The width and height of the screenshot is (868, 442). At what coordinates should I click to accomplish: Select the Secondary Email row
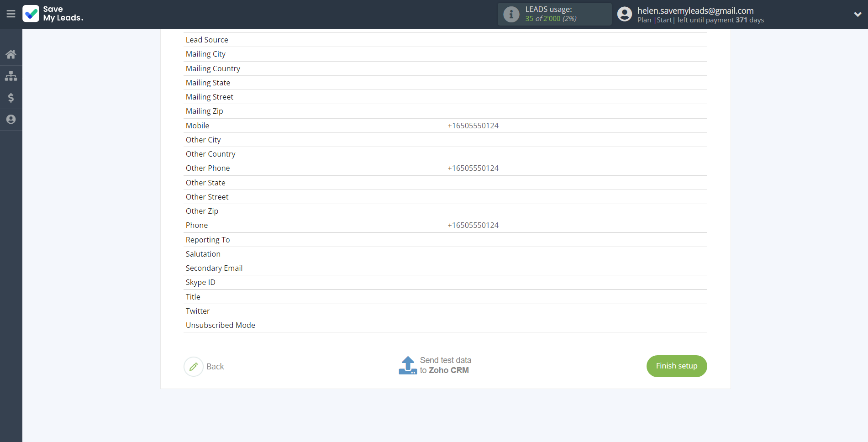(445, 268)
